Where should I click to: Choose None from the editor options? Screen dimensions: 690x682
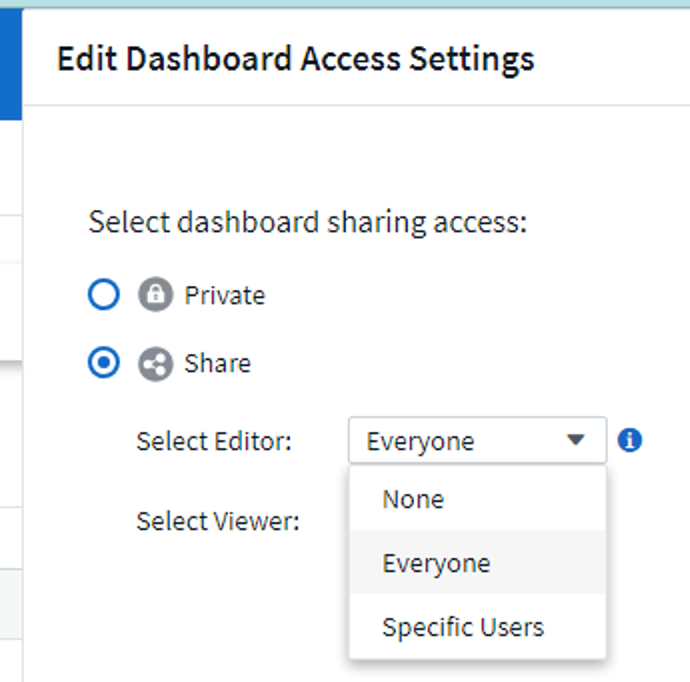pos(413,499)
